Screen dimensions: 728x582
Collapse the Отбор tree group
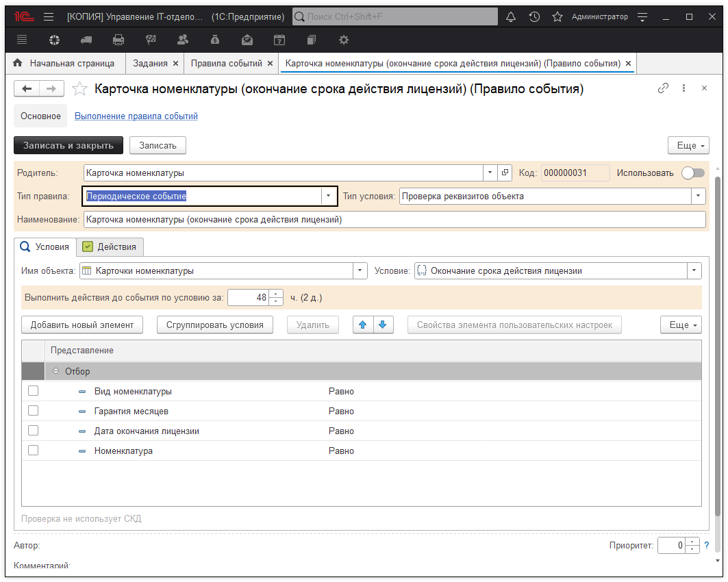pyautogui.click(x=56, y=371)
